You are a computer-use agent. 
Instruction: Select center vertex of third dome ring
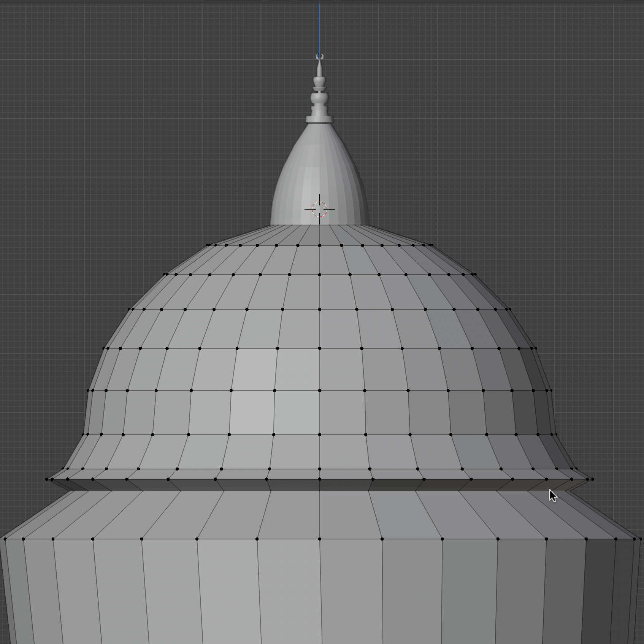pyautogui.click(x=319, y=310)
